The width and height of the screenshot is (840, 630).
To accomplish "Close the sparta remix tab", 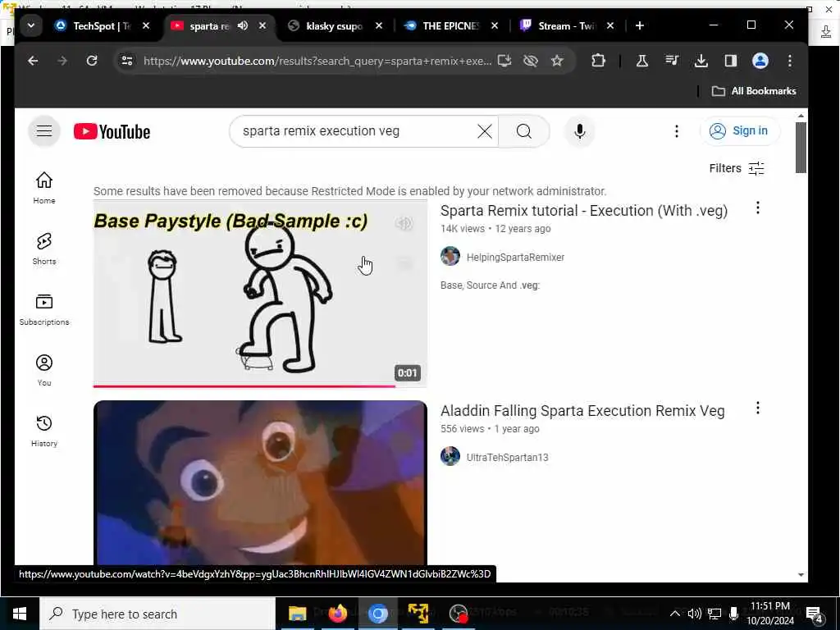I will coord(262,25).
